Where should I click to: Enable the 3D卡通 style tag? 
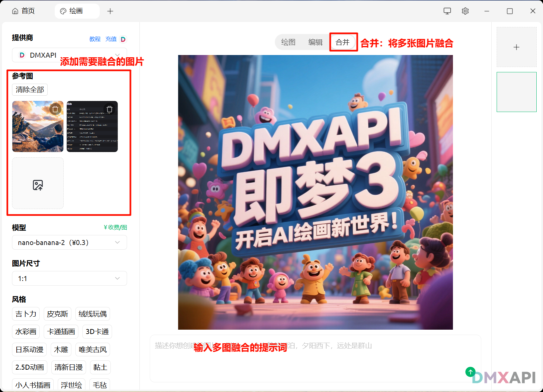[x=97, y=332]
